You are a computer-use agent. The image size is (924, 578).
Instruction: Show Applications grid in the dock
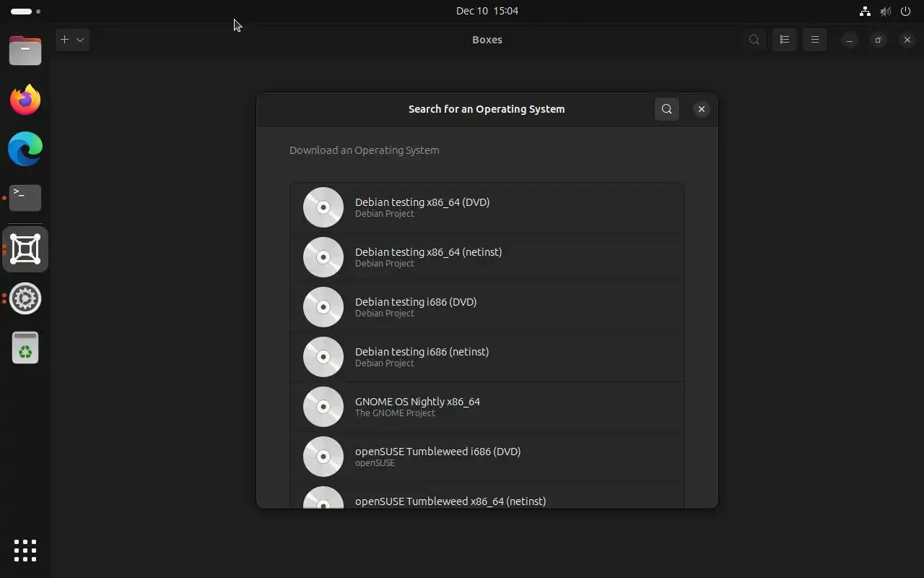pyautogui.click(x=25, y=551)
